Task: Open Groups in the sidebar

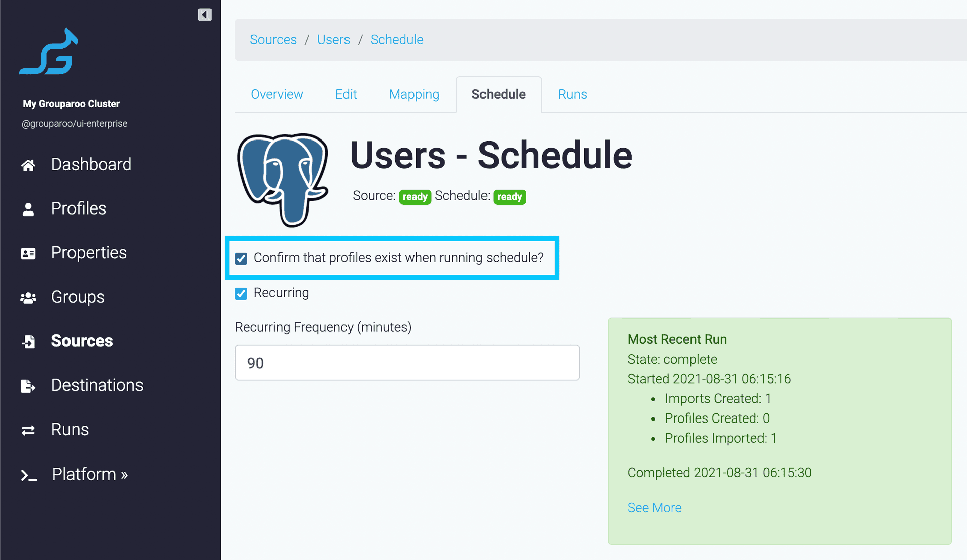Action: [78, 297]
